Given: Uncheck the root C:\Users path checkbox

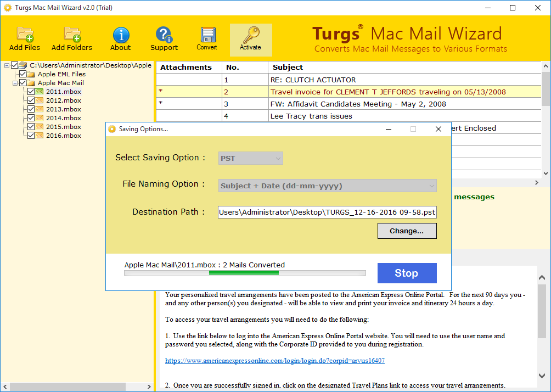Looking at the screenshot, I should pyautogui.click(x=14, y=65).
